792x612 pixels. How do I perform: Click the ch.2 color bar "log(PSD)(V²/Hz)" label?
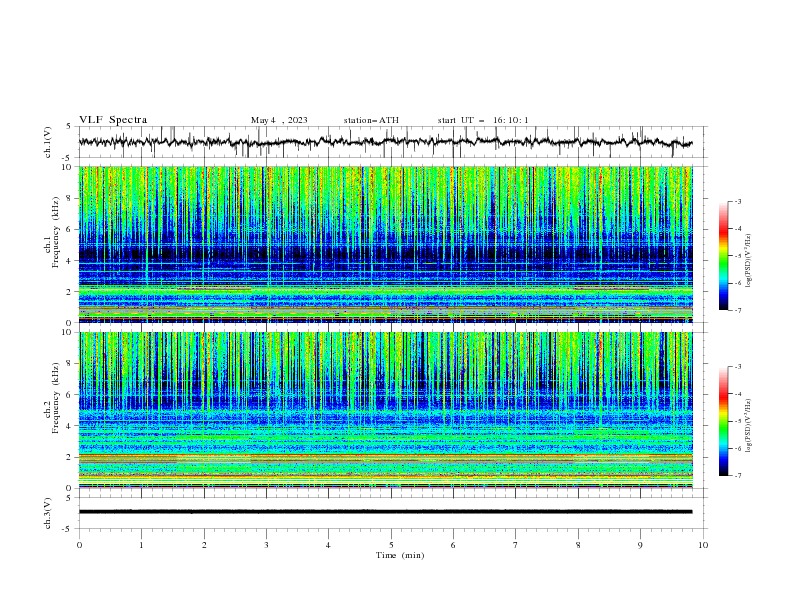click(x=749, y=426)
